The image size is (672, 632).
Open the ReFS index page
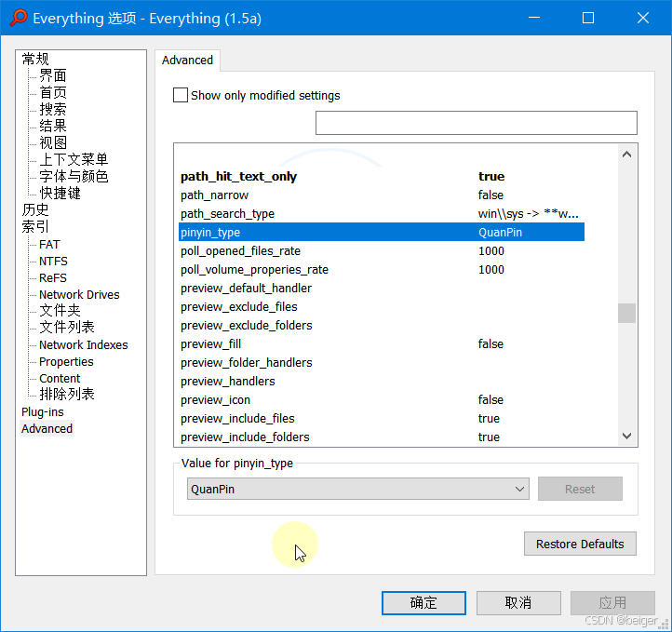[x=53, y=277]
